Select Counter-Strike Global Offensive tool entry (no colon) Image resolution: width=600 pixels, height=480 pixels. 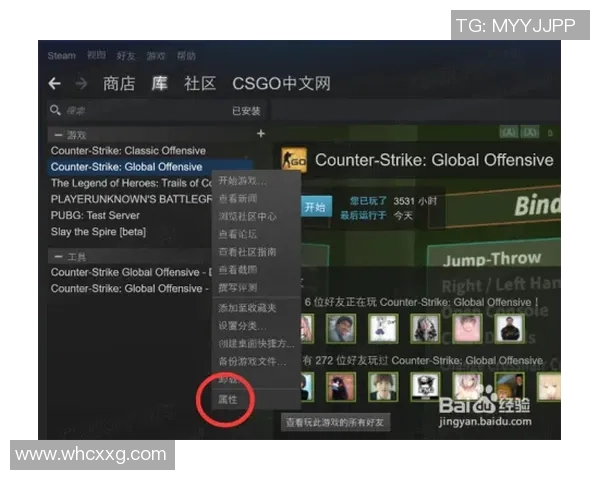[x=131, y=273]
